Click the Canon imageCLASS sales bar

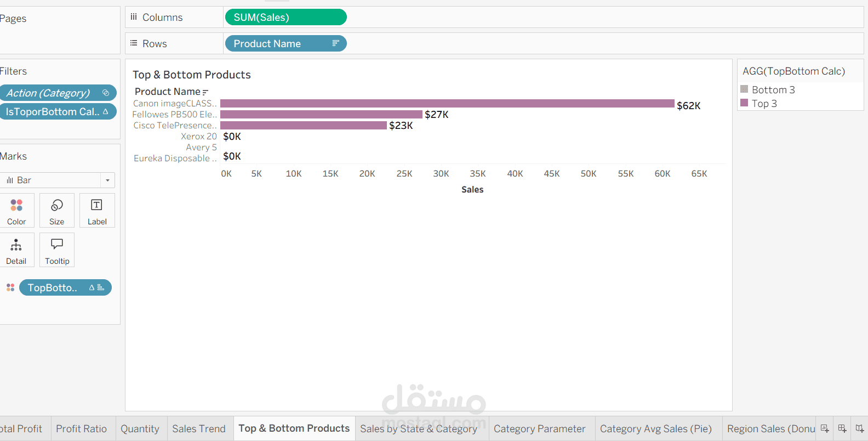point(447,104)
